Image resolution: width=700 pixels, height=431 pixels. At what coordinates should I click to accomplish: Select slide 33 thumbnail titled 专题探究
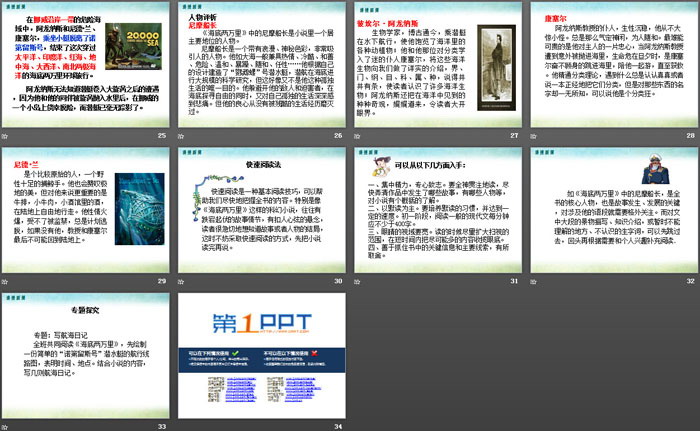[86, 356]
